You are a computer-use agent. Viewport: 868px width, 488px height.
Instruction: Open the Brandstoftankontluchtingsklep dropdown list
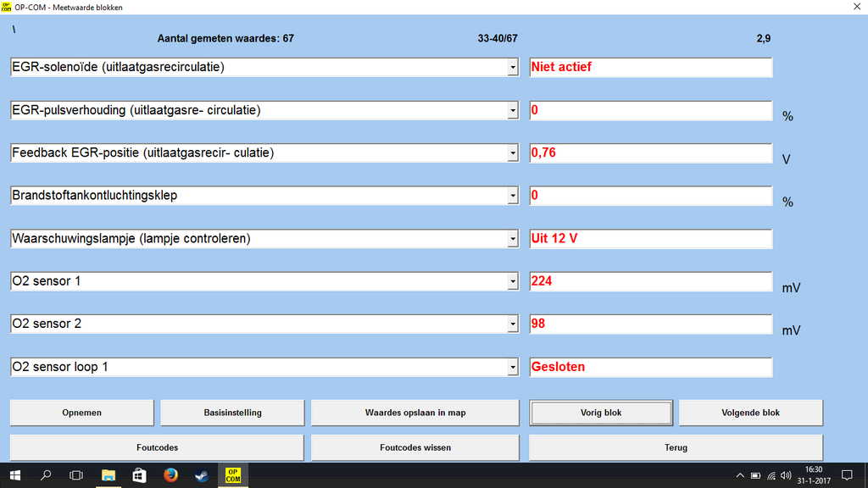coord(513,197)
